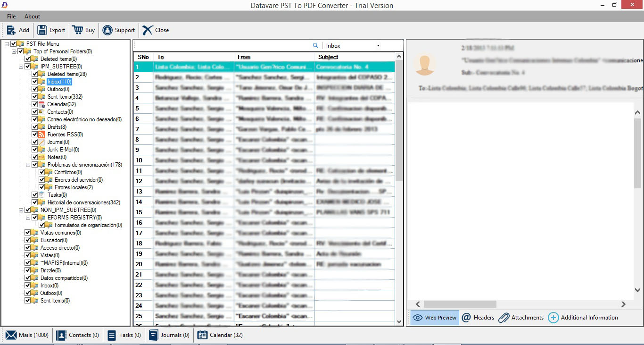Open the About menu

tap(33, 17)
